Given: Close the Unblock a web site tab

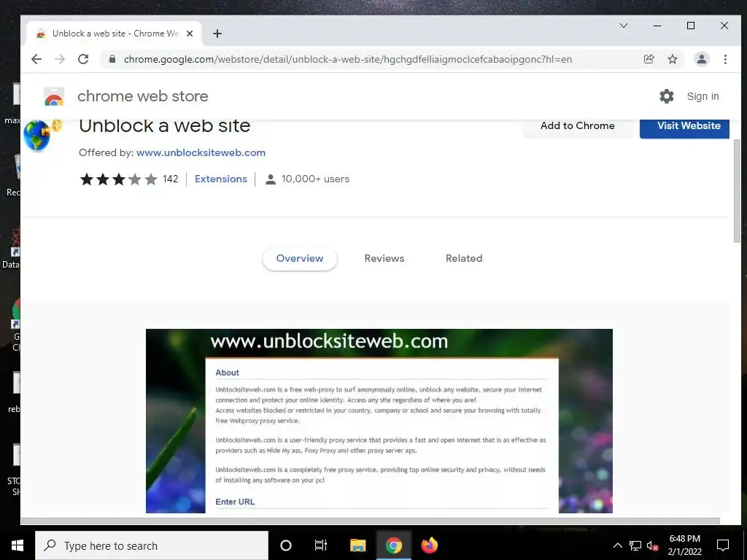Looking at the screenshot, I should click(190, 34).
